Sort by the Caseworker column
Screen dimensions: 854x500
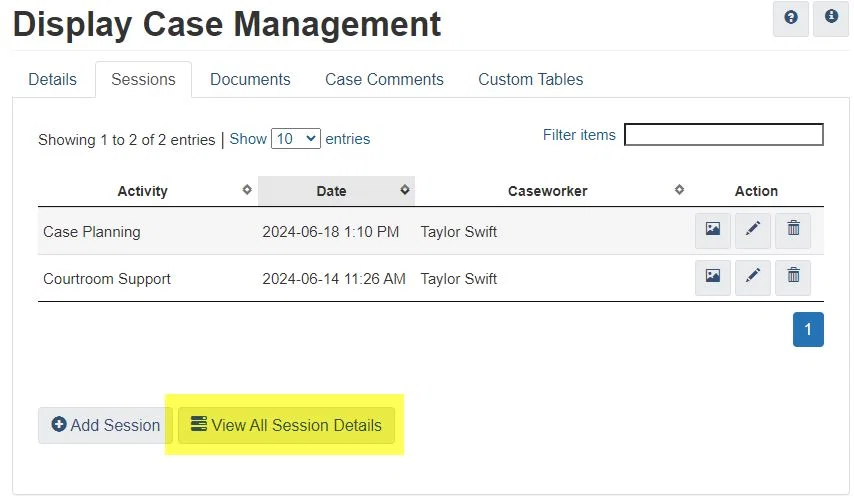click(548, 191)
